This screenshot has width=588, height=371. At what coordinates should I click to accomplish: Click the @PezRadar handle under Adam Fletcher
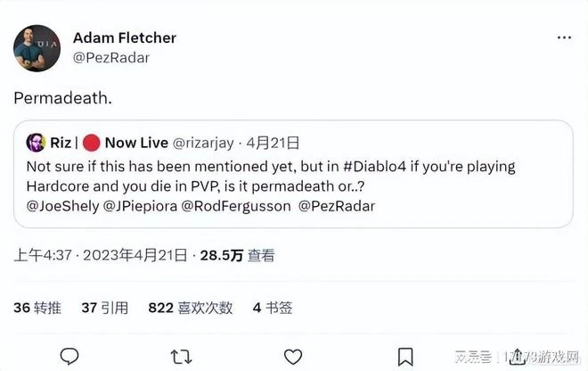pyautogui.click(x=111, y=57)
